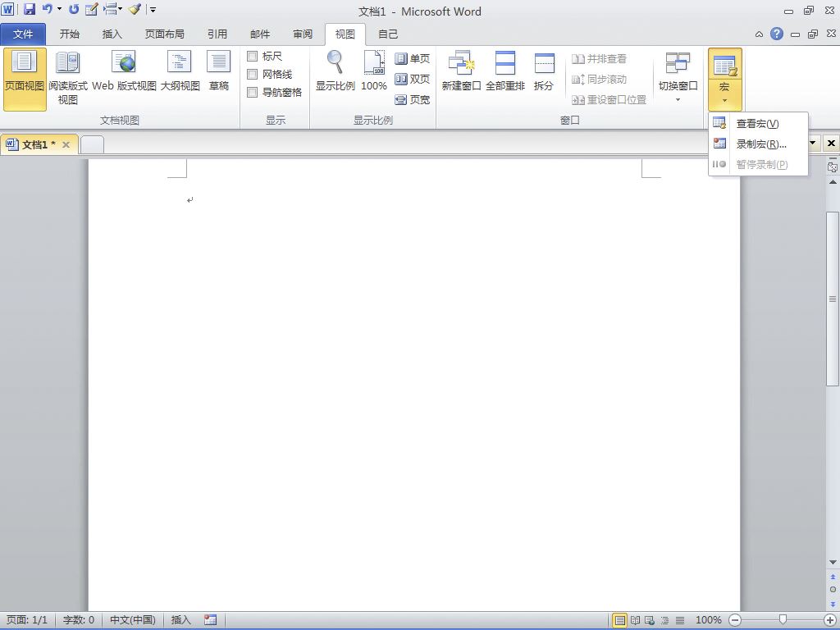Click 页面: 1/1 in status bar
The width and height of the screenshot is (840, 630).
coord(27,620)
